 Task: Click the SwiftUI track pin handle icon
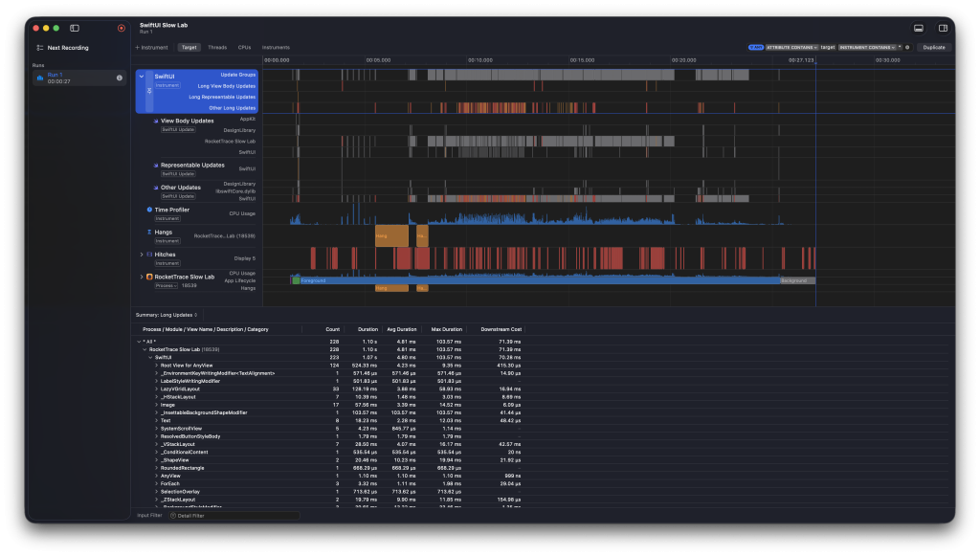point(148,91)
